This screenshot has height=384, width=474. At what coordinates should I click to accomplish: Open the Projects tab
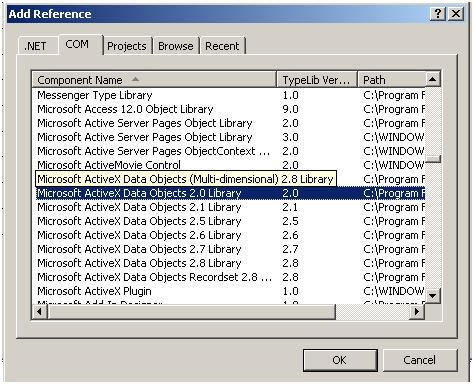127,46
